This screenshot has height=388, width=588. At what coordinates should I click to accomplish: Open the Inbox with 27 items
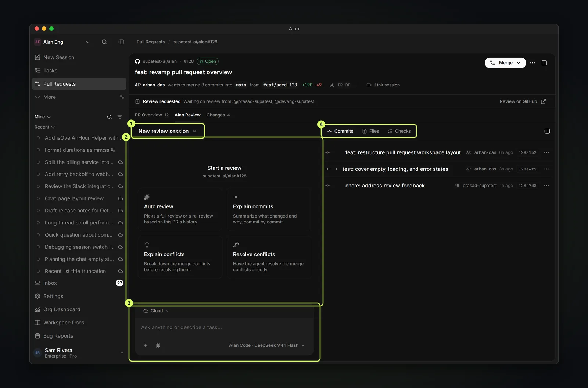79,283
